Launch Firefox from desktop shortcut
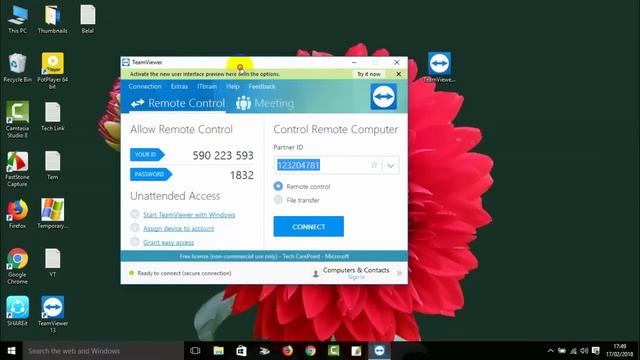 tap(18, 213)
